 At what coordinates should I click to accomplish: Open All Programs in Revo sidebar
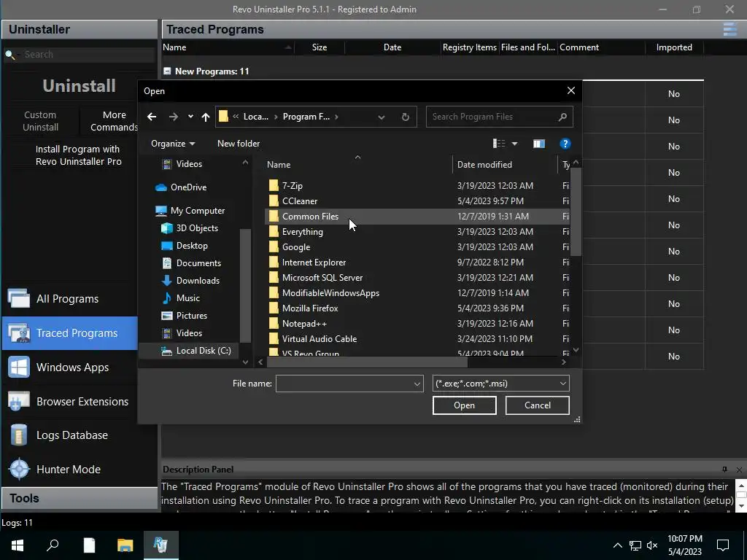tap(69, 299)
